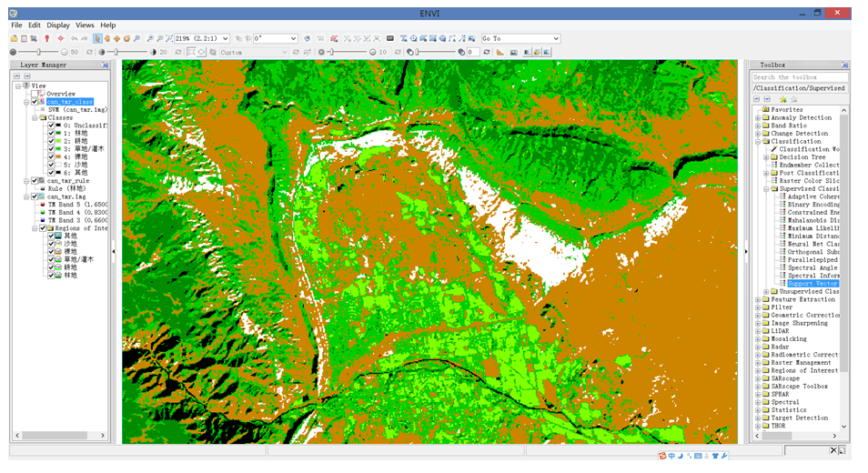Launch the Support Vector Machine tool
Image resolution: width=868 pixels, height=473 pixels.
pyautogui.click(x=813, y=283)
